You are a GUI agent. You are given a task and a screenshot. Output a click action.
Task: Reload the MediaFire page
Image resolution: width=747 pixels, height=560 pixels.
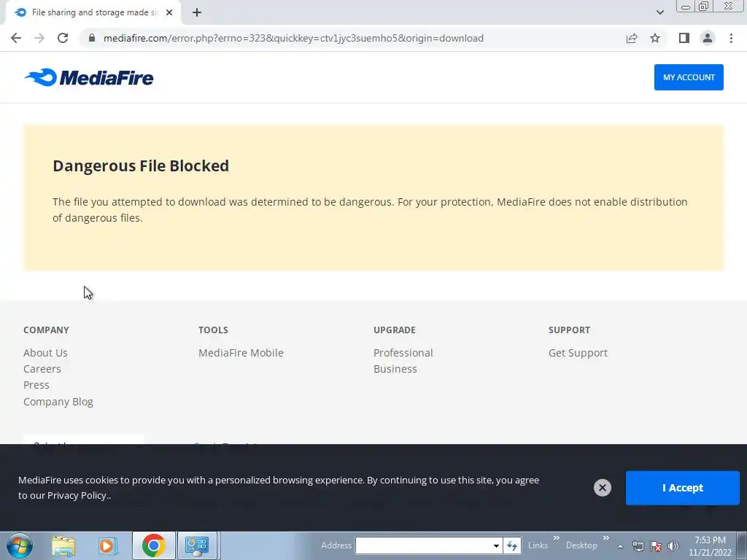click(63, 38)
